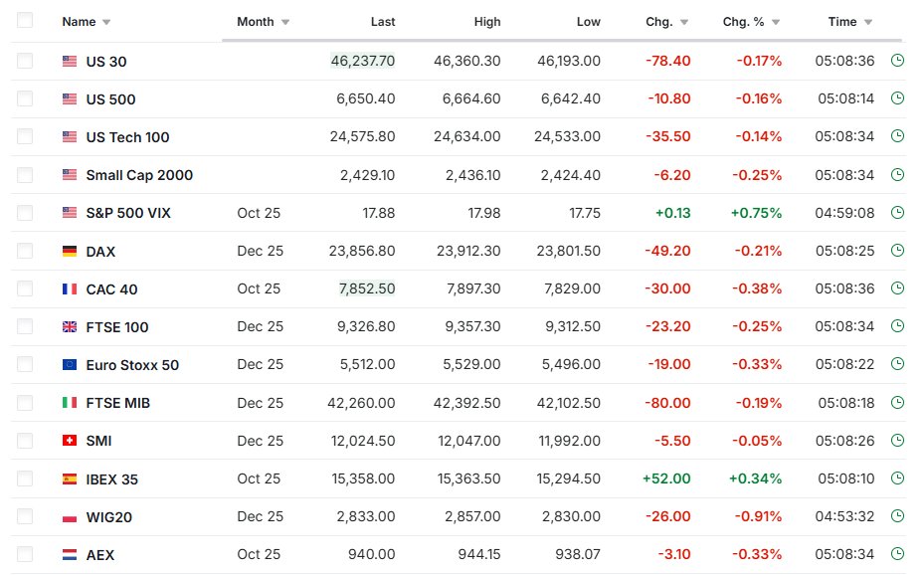Click the clock icon in FTSE MIB row
Viewport: 924px width, 575px height.
coord(897,402)
